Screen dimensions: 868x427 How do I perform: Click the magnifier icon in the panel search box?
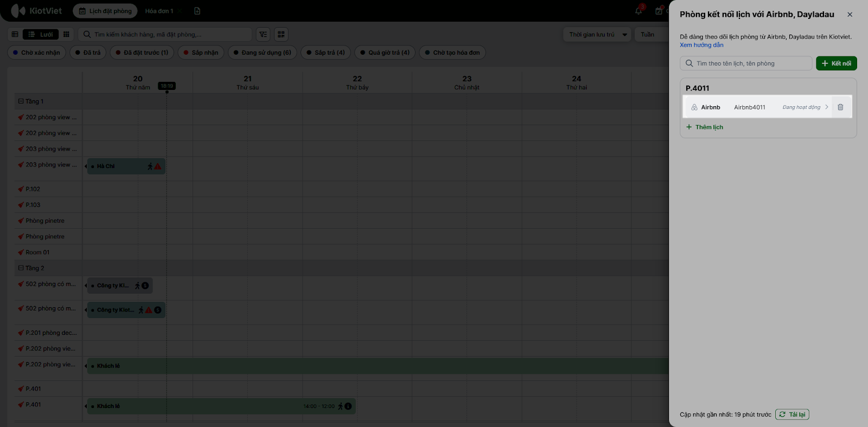[689, 63]
